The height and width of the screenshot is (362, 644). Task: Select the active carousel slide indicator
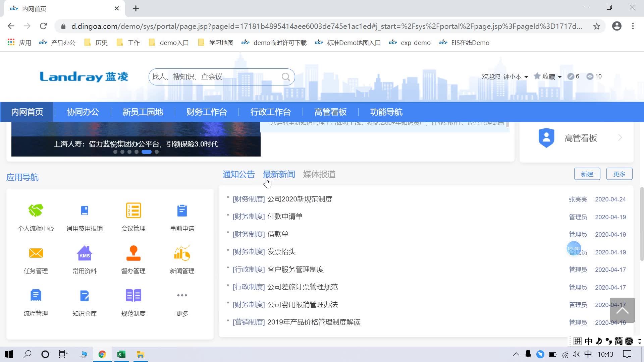coord(147,152)
